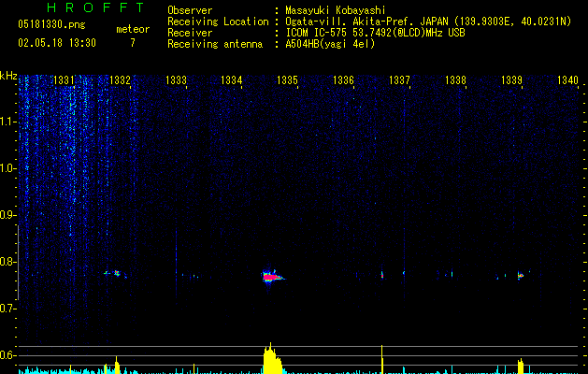Click the observer name Masayuki Kobayashi

336,10
